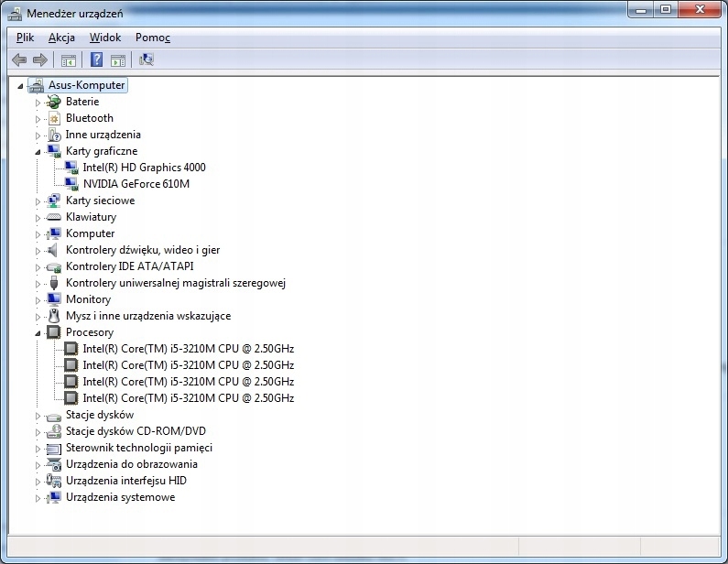Collapse the Asus-Komputer root node

pyautogui.click(x=20, y=86)
